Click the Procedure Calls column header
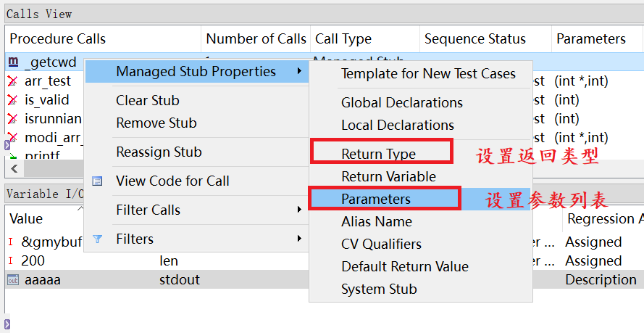Screen dimensions: 644x333 click(x=58, y=39)
